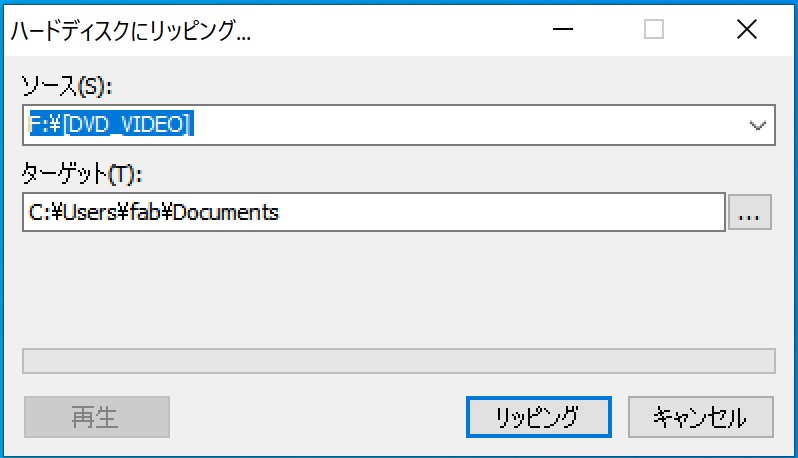
Task: Click the highlighted DVD_VIDEO text selection
Action: [x=111, y=124]
